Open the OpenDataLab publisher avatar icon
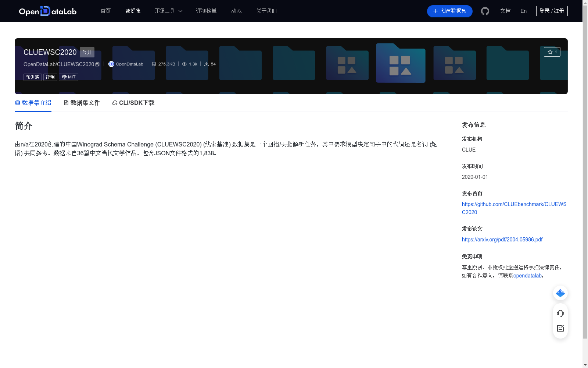Screen dimensions: 588x368 click(x=111, y=64)
